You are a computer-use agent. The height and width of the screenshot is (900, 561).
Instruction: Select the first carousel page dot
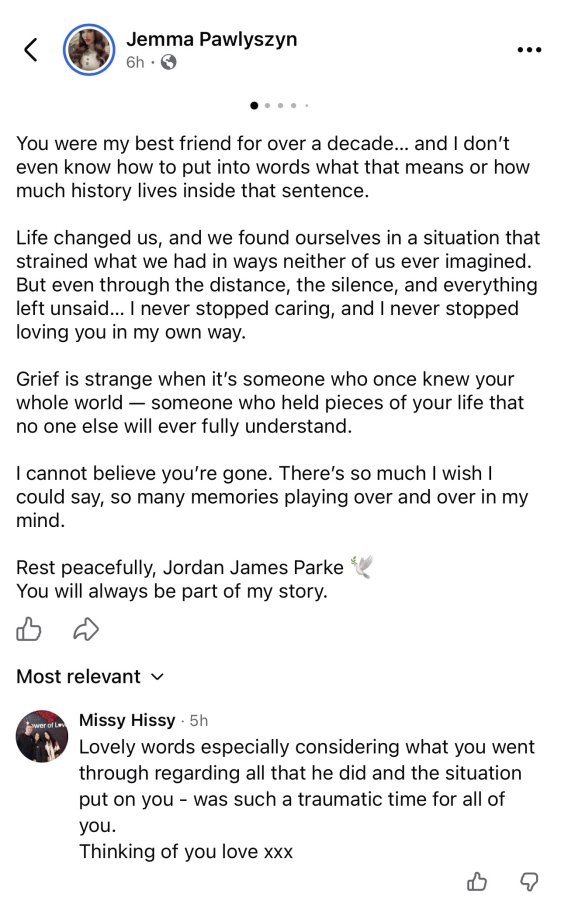254,105
